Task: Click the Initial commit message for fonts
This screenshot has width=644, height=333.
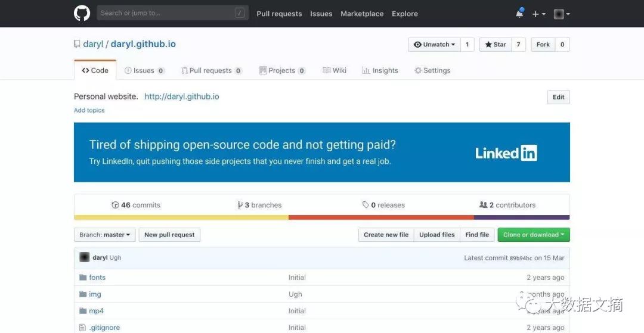Action: click(x=297, y=278)
